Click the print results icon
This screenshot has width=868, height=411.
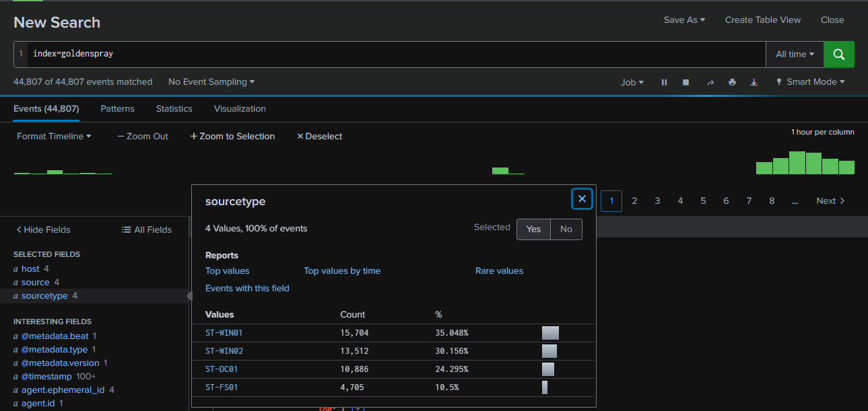pyautogui.click(x=732, y=82)
